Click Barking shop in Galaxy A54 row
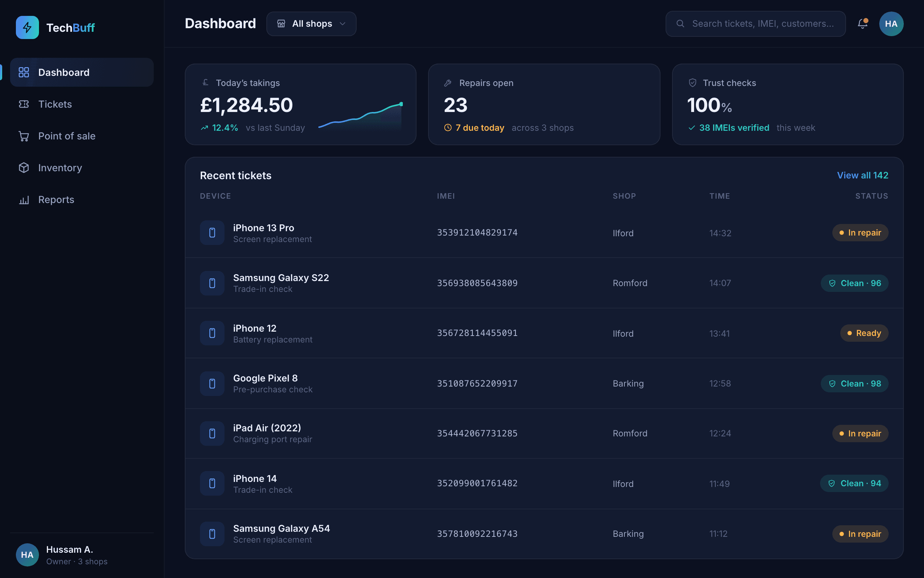 click(x=628, y=534)
